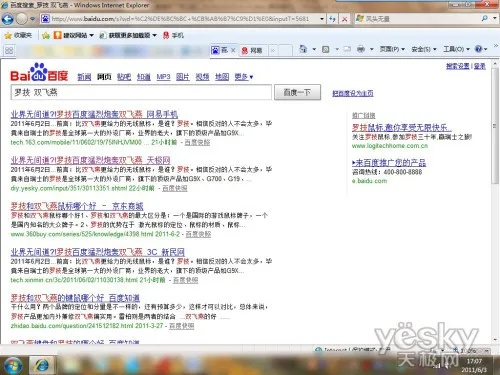This screenshot has width=500, height=375.
Task: Open the 3C 新民网 search result
Action: (98, 252)
